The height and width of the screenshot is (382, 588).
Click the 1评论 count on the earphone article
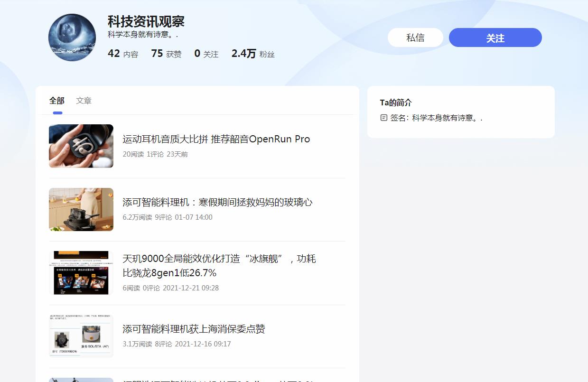(x=155, y=154)
